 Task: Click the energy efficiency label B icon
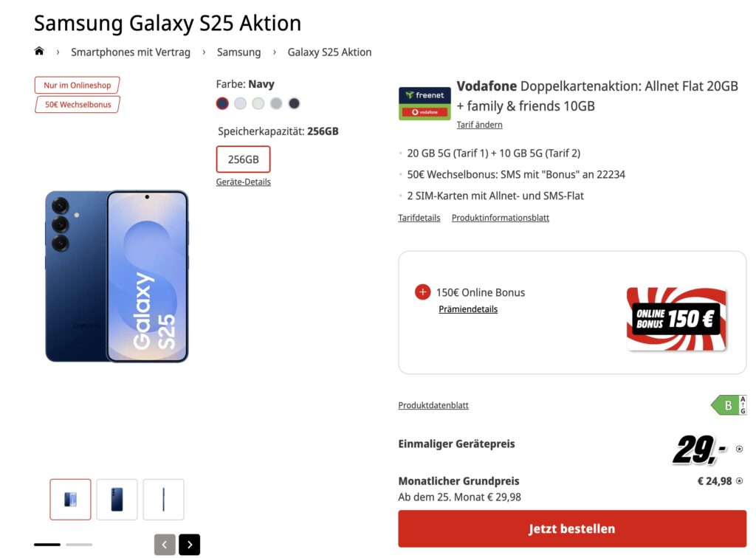(x=728, y=404)
